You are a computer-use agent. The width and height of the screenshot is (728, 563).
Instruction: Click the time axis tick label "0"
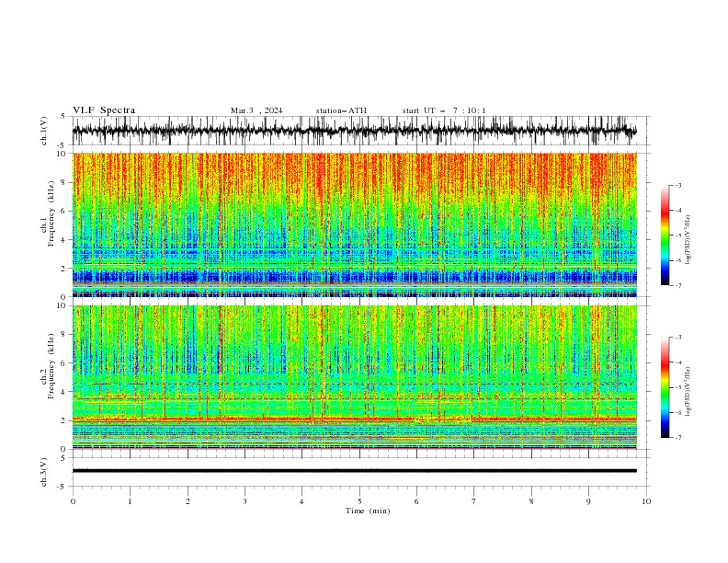tap(73, 501)
